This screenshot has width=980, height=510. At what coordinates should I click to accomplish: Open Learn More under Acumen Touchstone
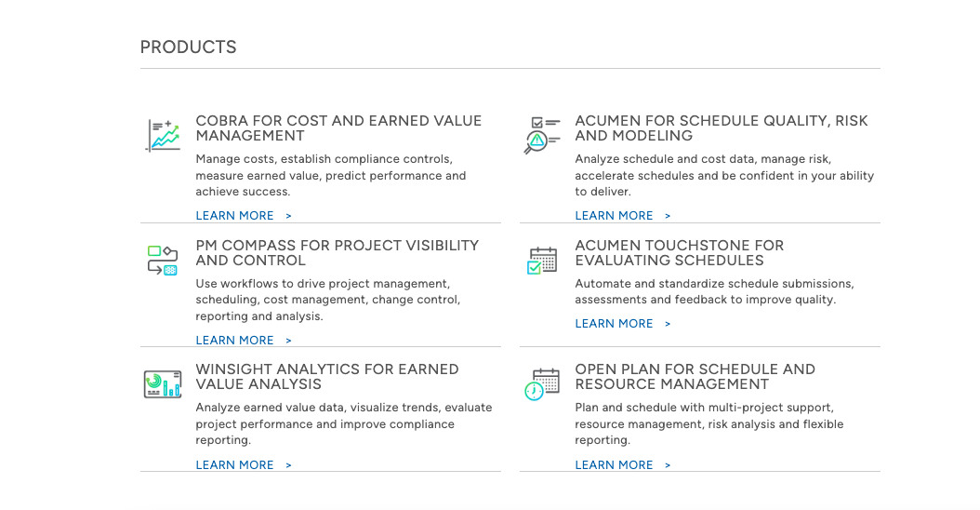click(623, 324)
